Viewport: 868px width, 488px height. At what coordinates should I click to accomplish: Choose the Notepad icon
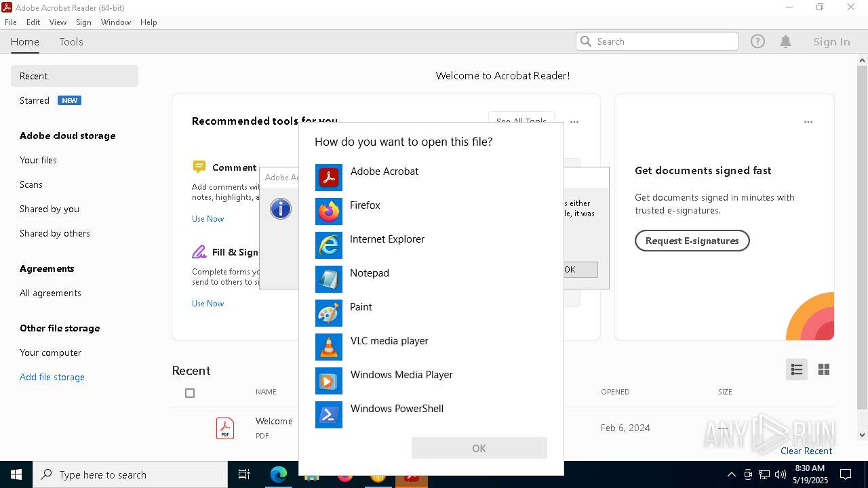click(329, 279)
